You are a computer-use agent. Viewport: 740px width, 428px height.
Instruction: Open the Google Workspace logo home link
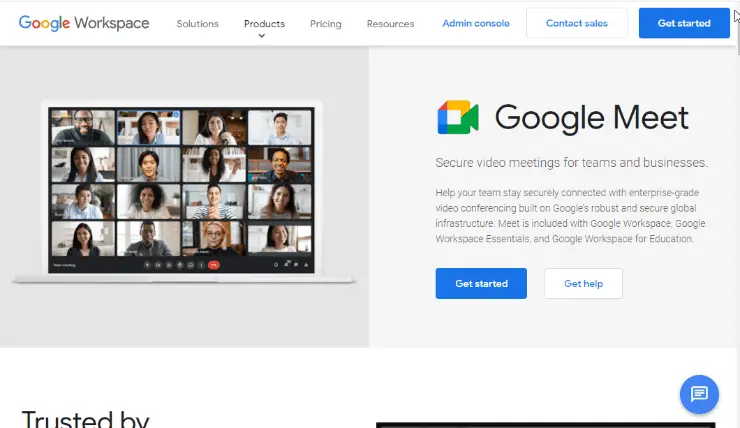pyautogui.click(x=84, y=23)
